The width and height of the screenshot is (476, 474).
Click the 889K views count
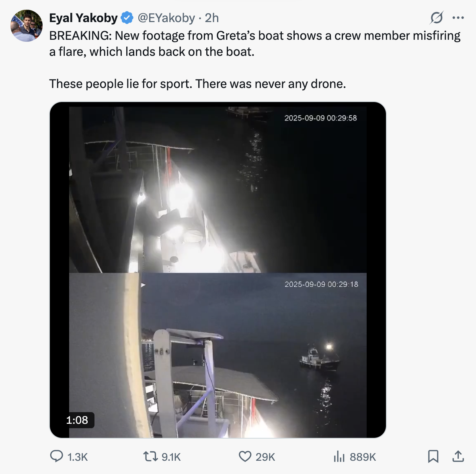[363, 457]
